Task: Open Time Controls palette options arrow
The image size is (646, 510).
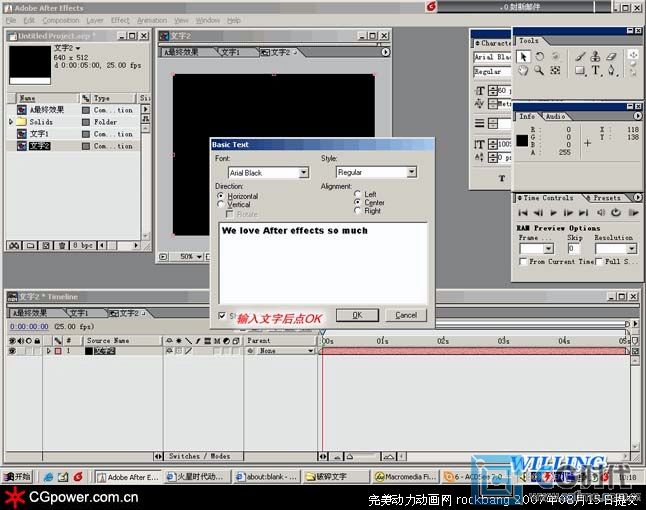Action: (637, 198)
